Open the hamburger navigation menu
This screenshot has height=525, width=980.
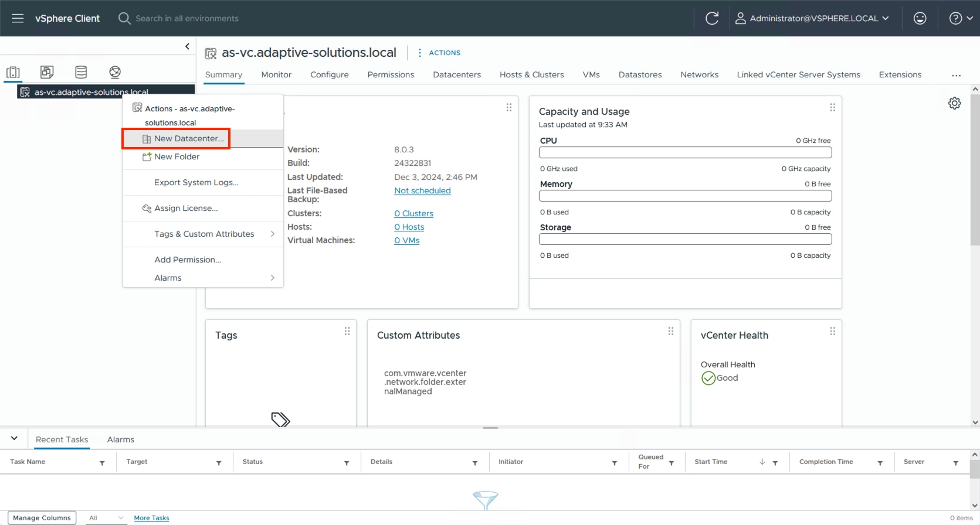18,18
